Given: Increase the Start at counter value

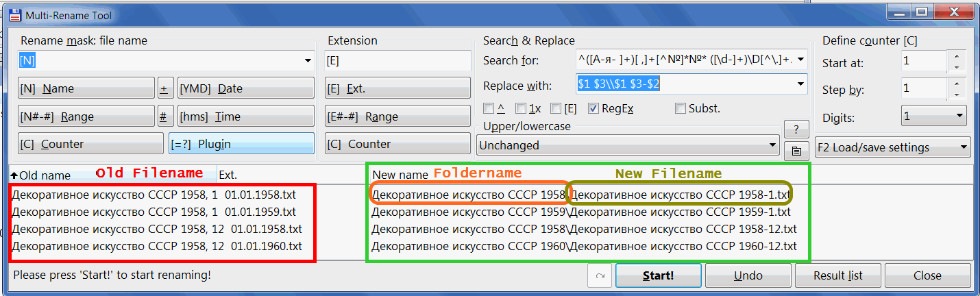Looking at the screenshot, I should [x=957, y=57].
